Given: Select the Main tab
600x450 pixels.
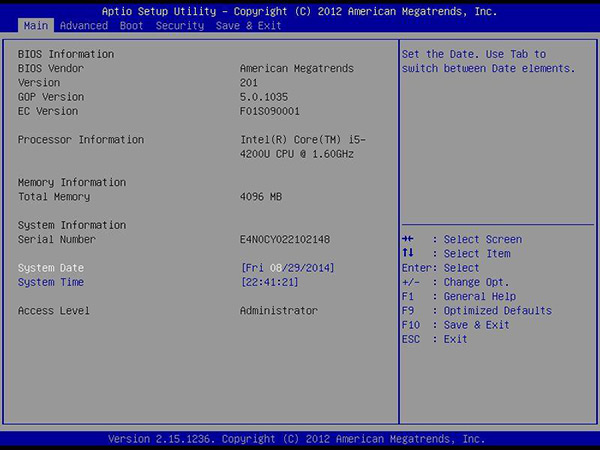Looking at the screenshot, I should point(35,25).
